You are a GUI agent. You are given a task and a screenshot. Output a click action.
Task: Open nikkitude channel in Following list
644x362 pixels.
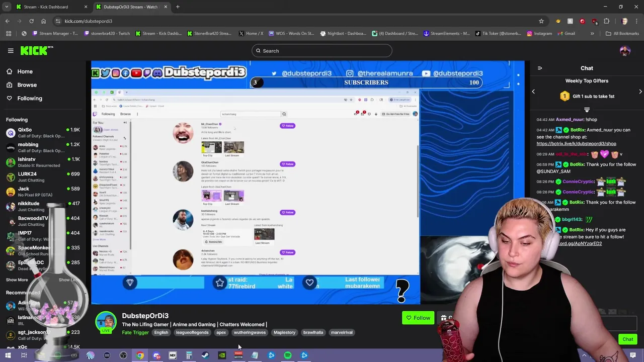43,206
